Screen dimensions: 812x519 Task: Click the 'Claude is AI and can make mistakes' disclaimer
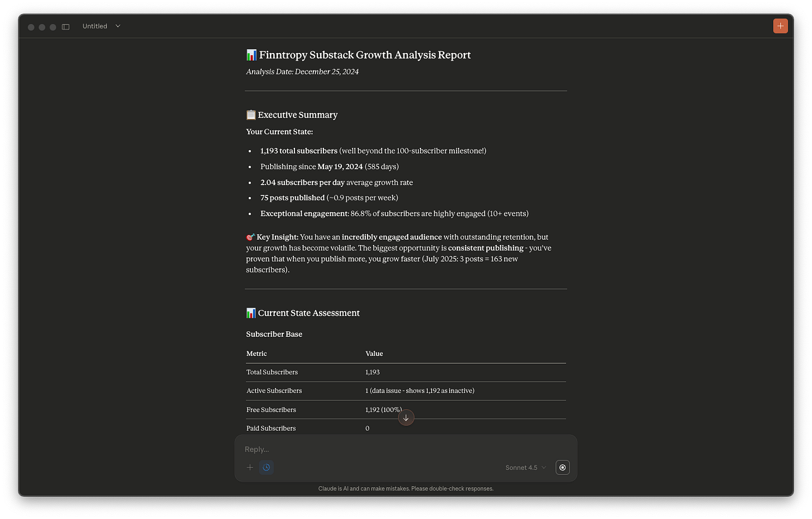406,489
